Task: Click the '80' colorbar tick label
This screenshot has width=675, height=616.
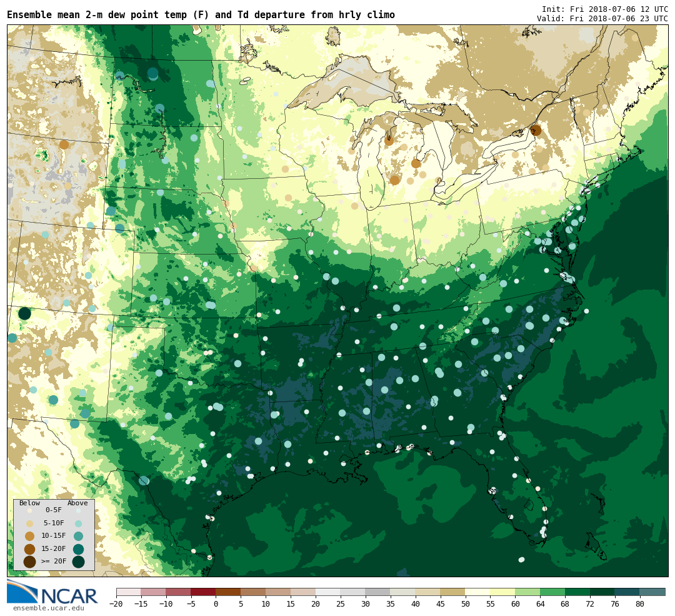Action: click(x=640, y=604)
